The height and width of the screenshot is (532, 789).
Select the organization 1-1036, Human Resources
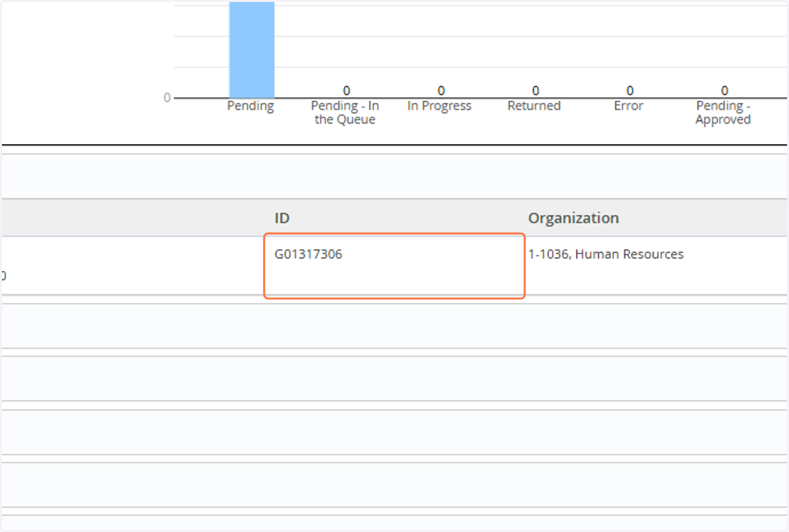click(x=606, y=254)
